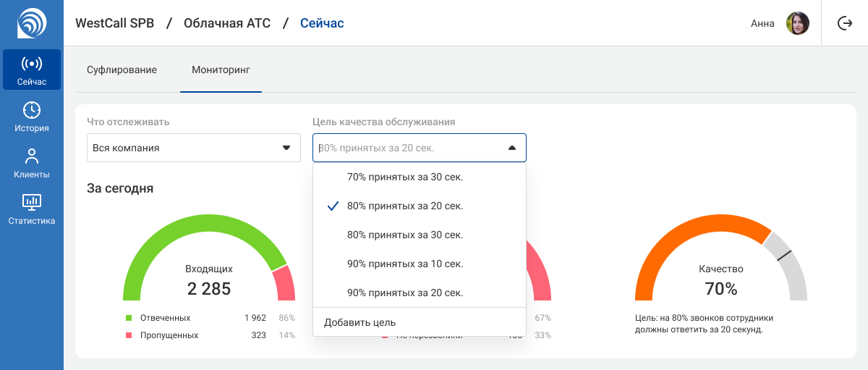Pick 90% принятых за 10 сек.
This screenshot has width=868, height=370.
404,264
